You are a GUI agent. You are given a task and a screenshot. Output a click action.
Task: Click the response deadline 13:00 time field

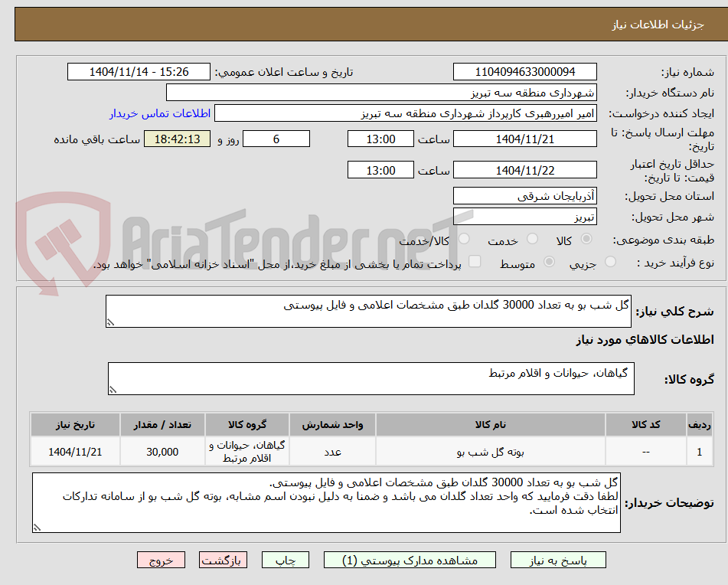(x=380, y=139)
